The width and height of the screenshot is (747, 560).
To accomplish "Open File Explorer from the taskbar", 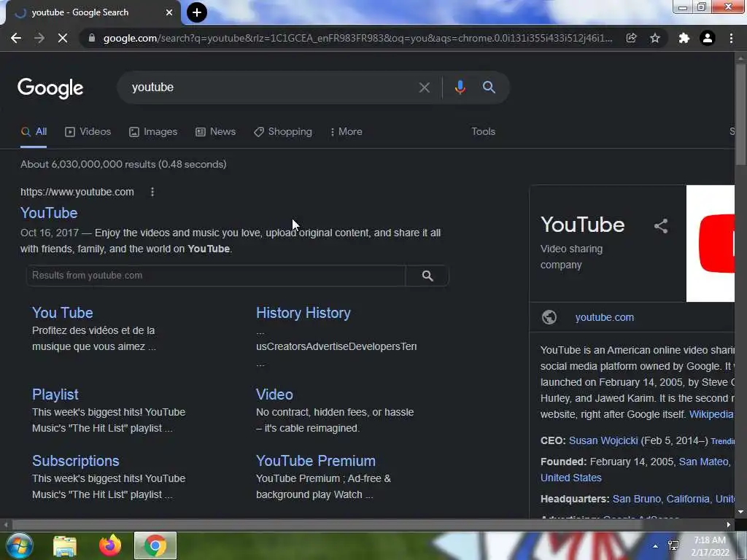I will coord(65,545).
